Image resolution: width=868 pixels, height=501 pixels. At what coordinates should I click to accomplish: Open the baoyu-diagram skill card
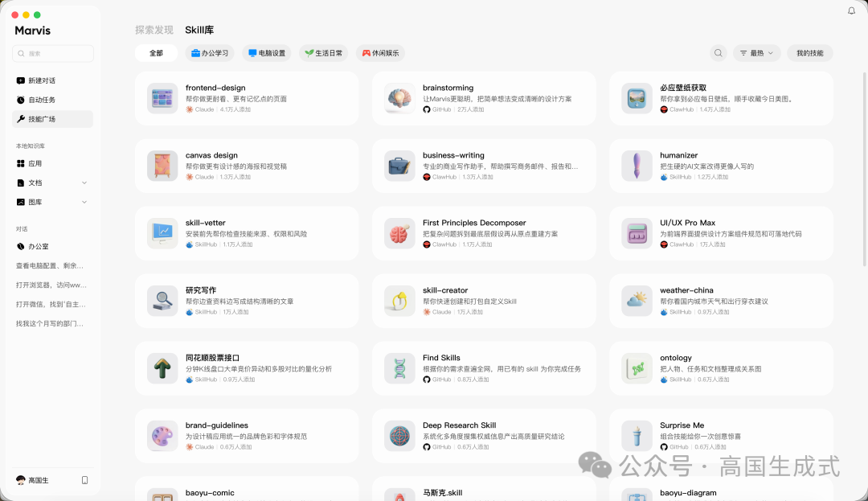[x=721, y=489]
